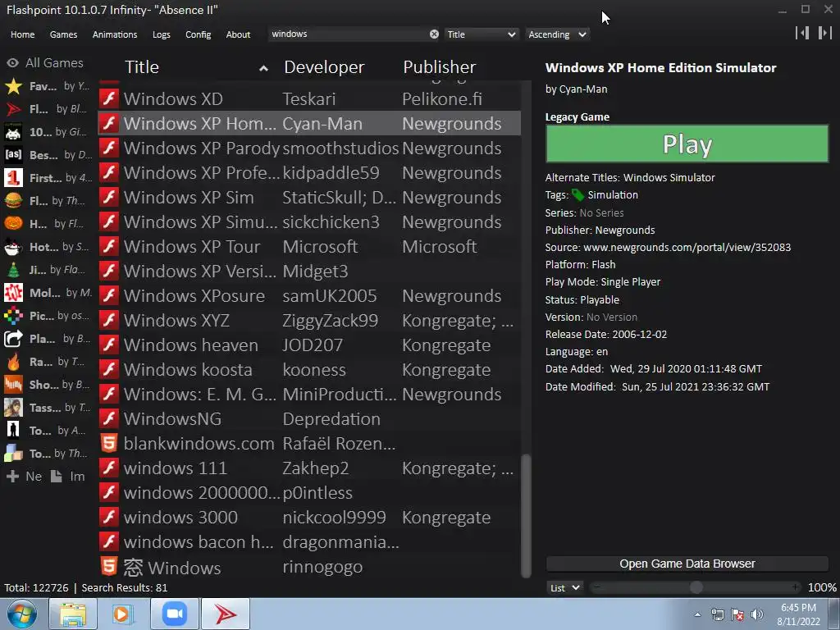Select the Windows koosta game
Screen dimensions: 840x630
309,370
